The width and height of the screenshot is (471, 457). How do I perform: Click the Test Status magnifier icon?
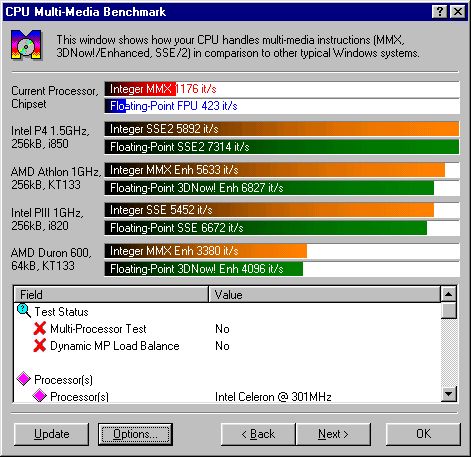(x=24, y=311)
